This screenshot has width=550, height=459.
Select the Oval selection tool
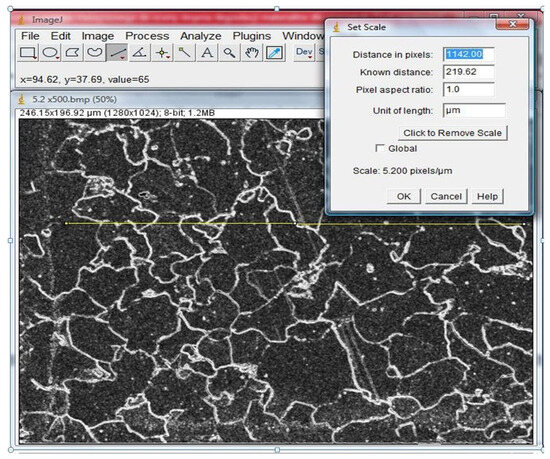(50, 53)
